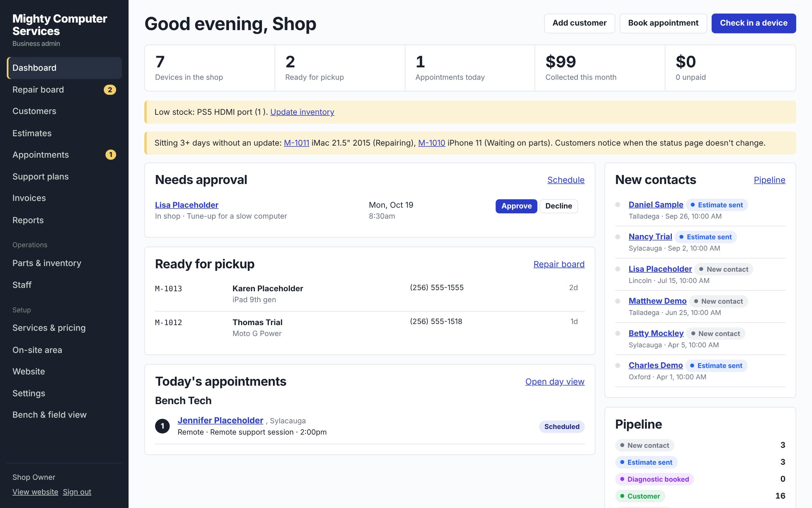The height and width of the screenshot is (508, 812).
Task: Open the Appointments sidebar item
Action: pos(64,155)
